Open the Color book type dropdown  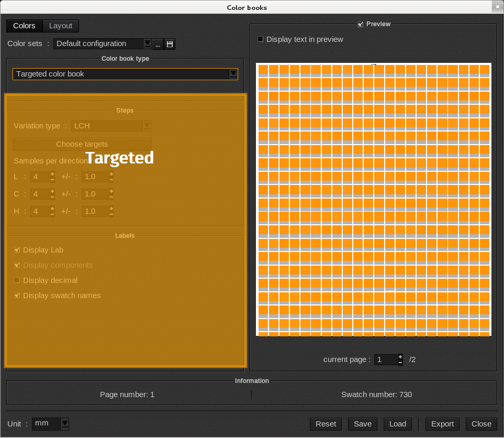click(233, 74)
